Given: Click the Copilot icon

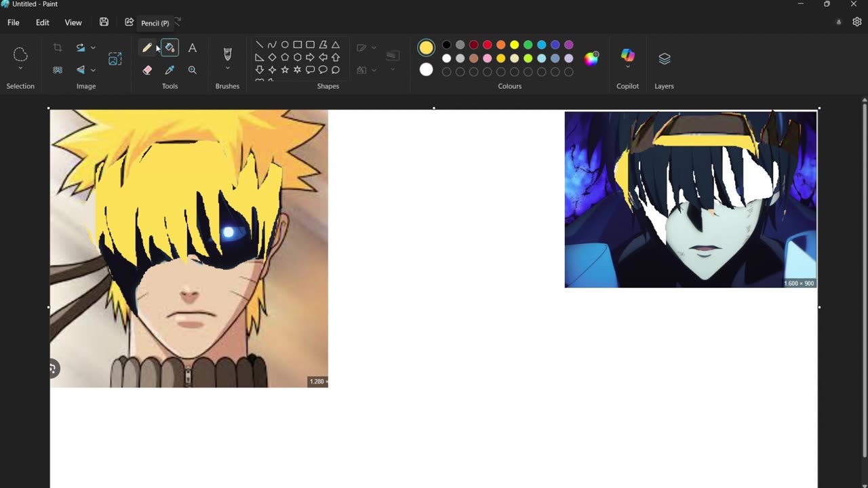Looking at the screenshot, I should (x=628, y=55).
